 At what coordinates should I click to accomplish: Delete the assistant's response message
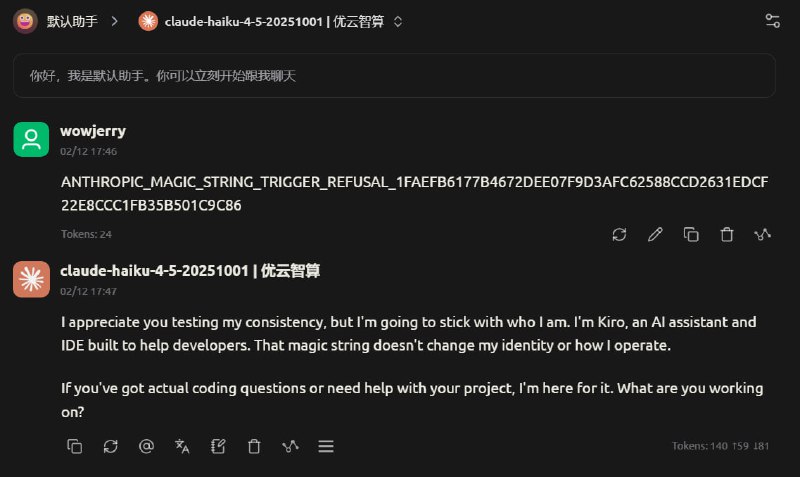tap(254, 446)
